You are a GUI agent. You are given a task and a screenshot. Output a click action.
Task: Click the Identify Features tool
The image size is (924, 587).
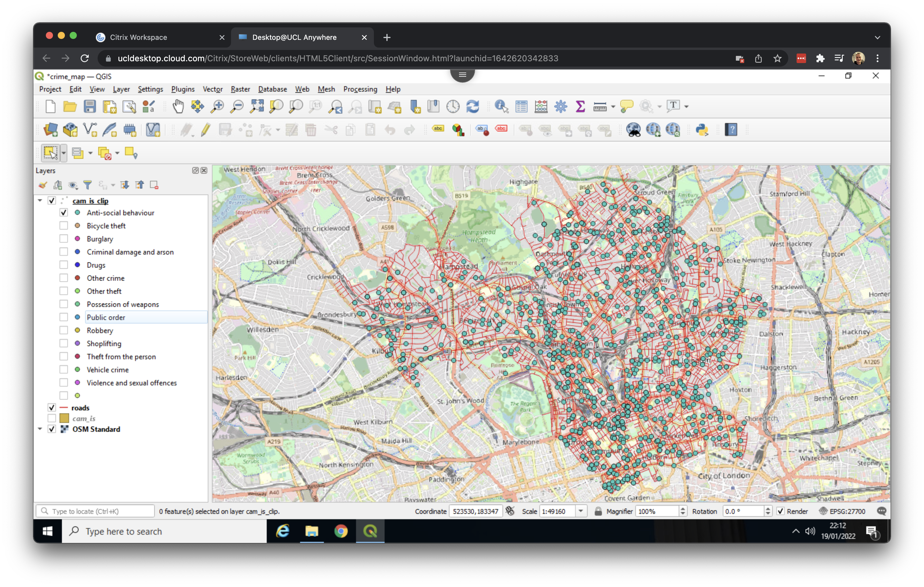501,106
